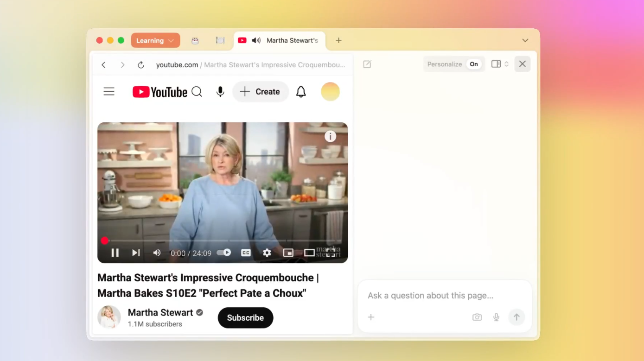This screenshot has height=361, width=644.
Task: Open video player settings gear
Action: [267, 253]
